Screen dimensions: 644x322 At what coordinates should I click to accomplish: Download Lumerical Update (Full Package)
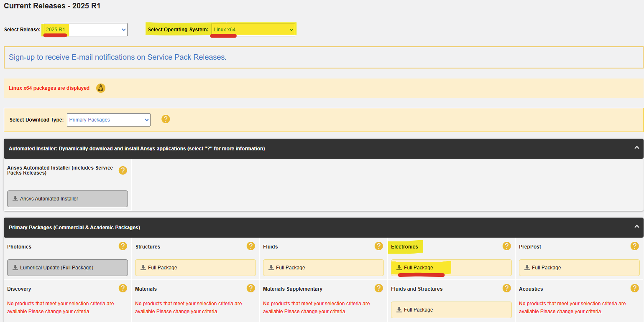coord(67,268)
